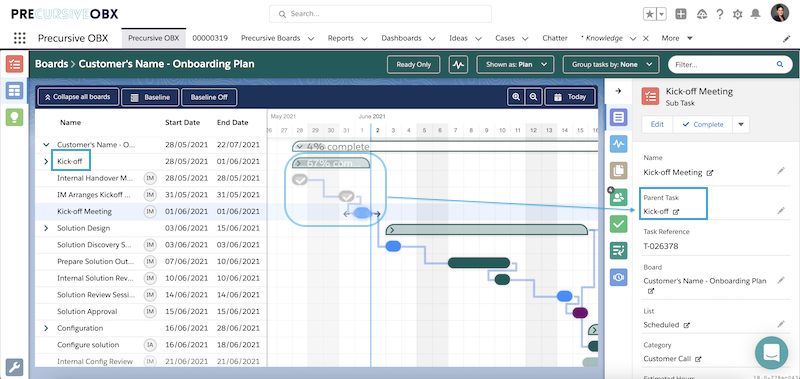Collapse the Customer's Name board row
800x379 pixels.
(46, 145)
